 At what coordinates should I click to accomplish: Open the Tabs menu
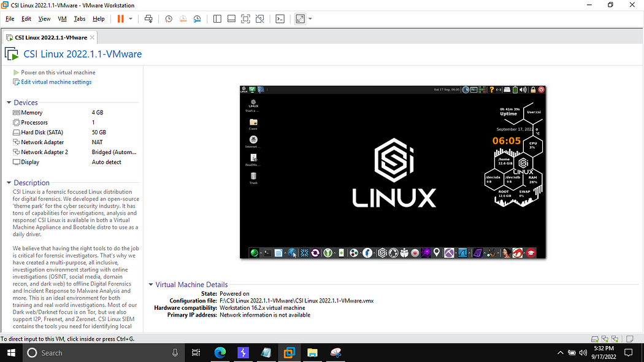point(79,19)
